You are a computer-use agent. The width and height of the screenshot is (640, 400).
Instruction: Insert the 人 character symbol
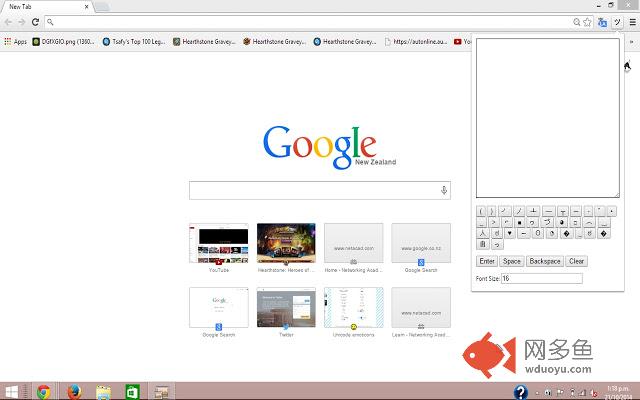(x=482, y=233)
